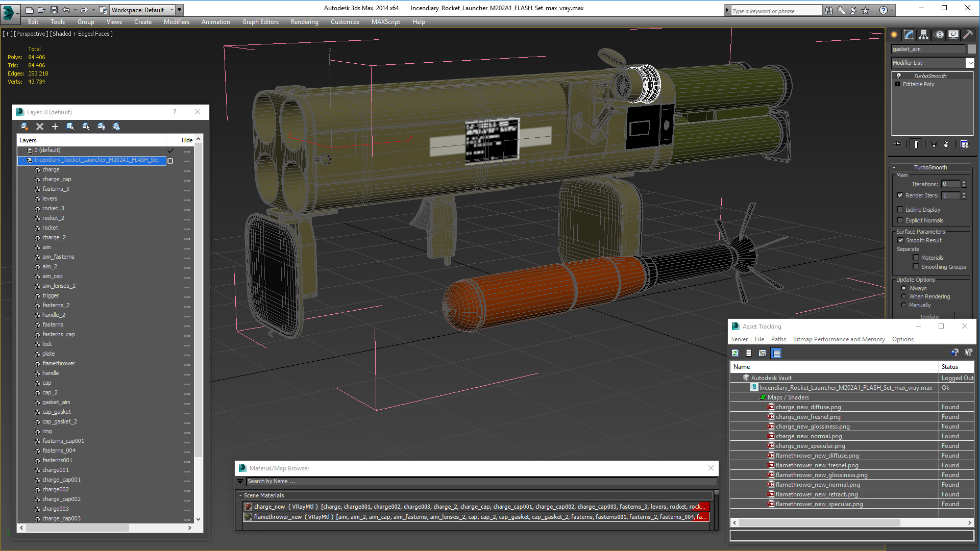The height and width of the screenshot is (551, 980).
Task: Click remove modifier trash icon
Action: pos(946,144)
